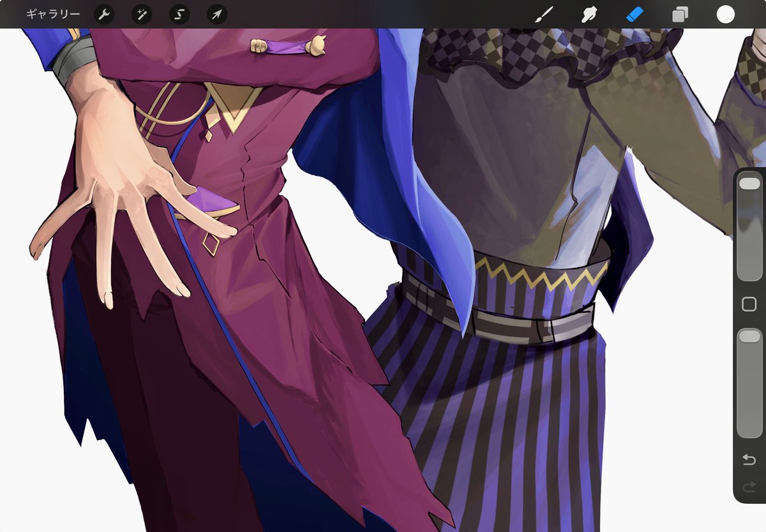Tap the square modify button on sidebar
The image size is (766, 532).
pyautogui.click(x=749, y=304)
